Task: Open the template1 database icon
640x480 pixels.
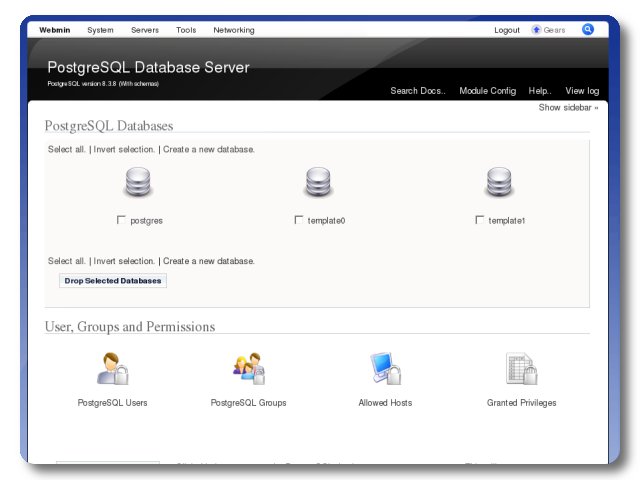Action: tap(499, 184)
